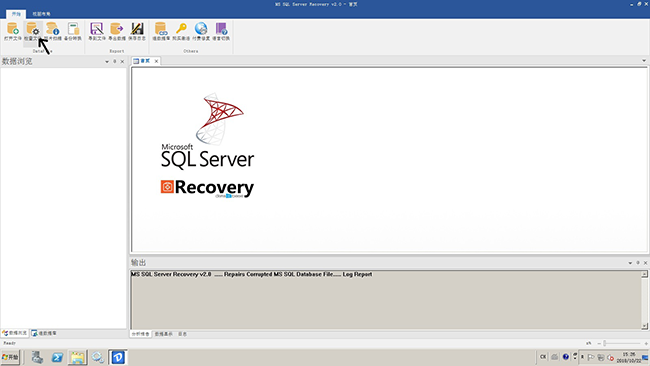This screenshot has width=650, height=366.
Task: Open the PowerShell icon in taskbar
Action: point(58,357)
